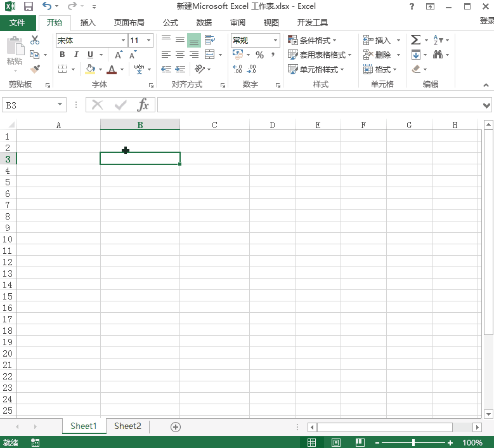494x448 pixels.
Task: Increase decimal places
Action: 237,69
